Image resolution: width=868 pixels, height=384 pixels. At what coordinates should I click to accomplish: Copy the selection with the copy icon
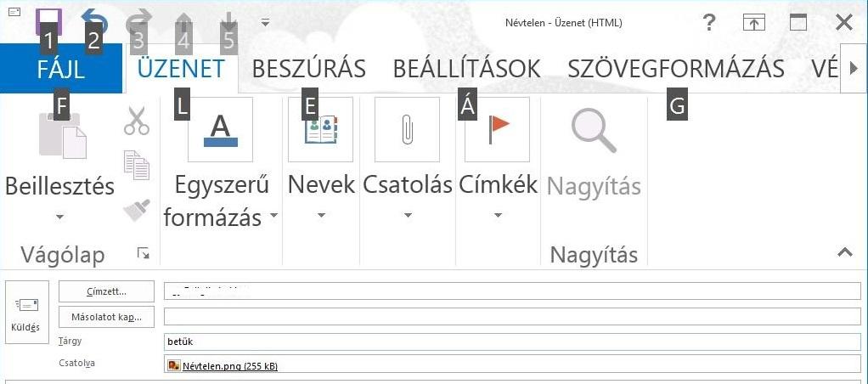click(x=137, y=166)
